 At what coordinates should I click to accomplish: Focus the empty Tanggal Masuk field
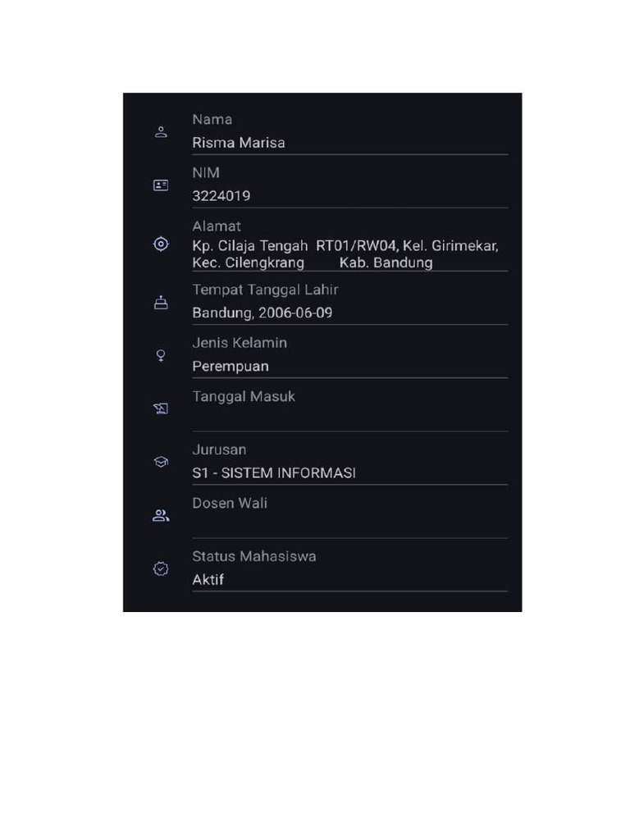click(x=349, y=418)
